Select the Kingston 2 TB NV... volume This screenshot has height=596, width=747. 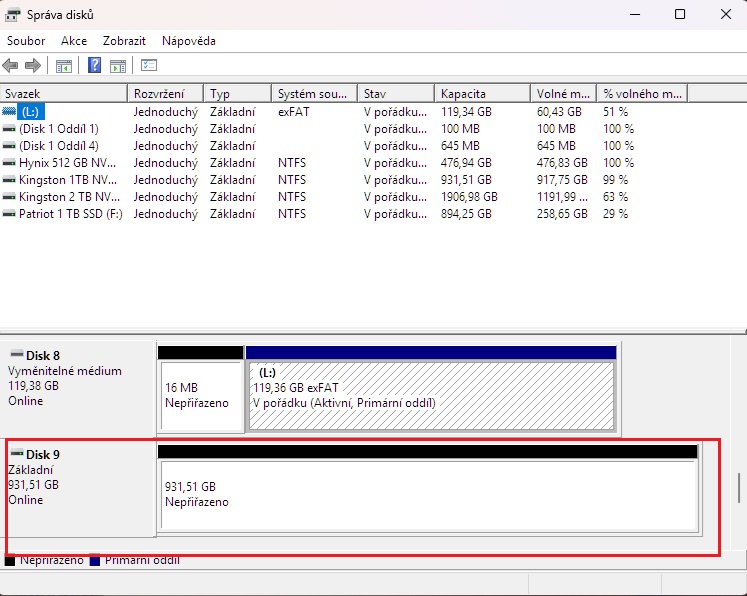(69, 197)
